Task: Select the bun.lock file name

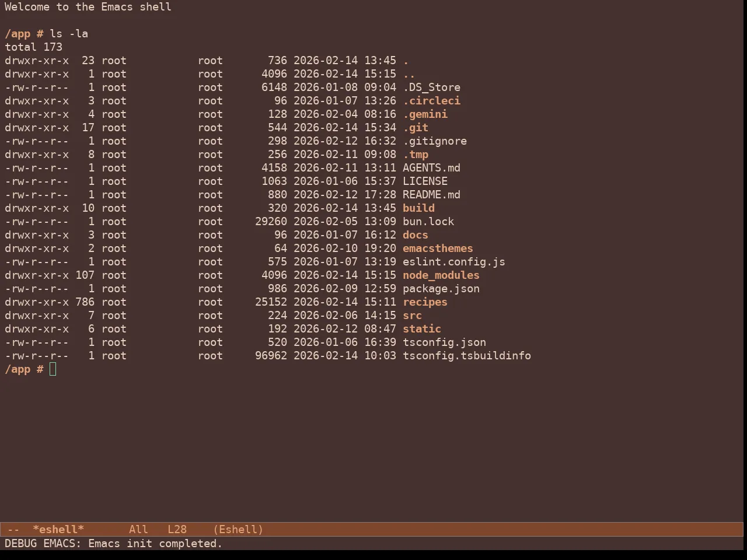Action: click(428, 222)
